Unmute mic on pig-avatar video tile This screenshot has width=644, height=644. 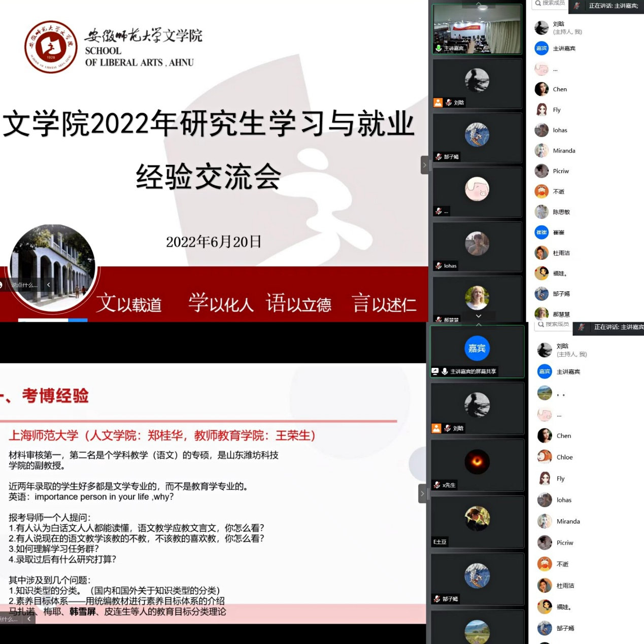(438, 211)
